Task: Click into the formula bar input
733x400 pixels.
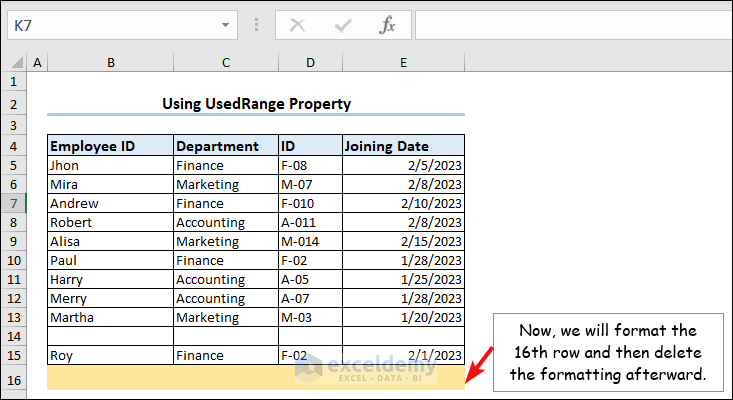Action: coord(570,25)
